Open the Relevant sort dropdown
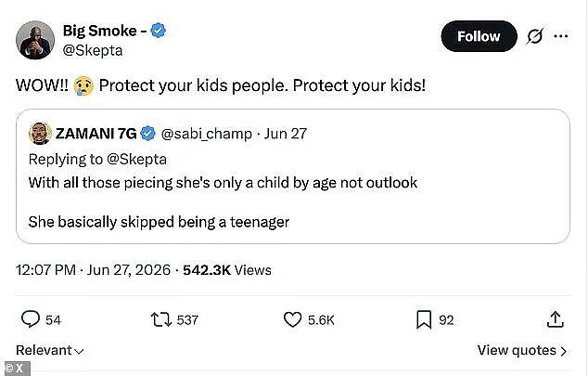The width and height of the screenshot is (588, 376). pos(49,350)
